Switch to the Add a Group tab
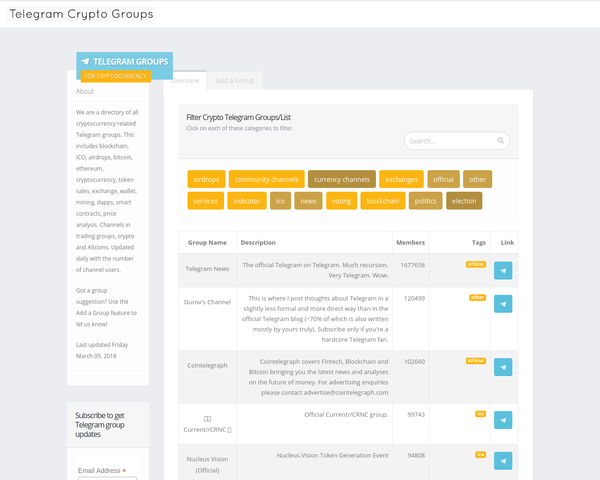 (235, 80)
